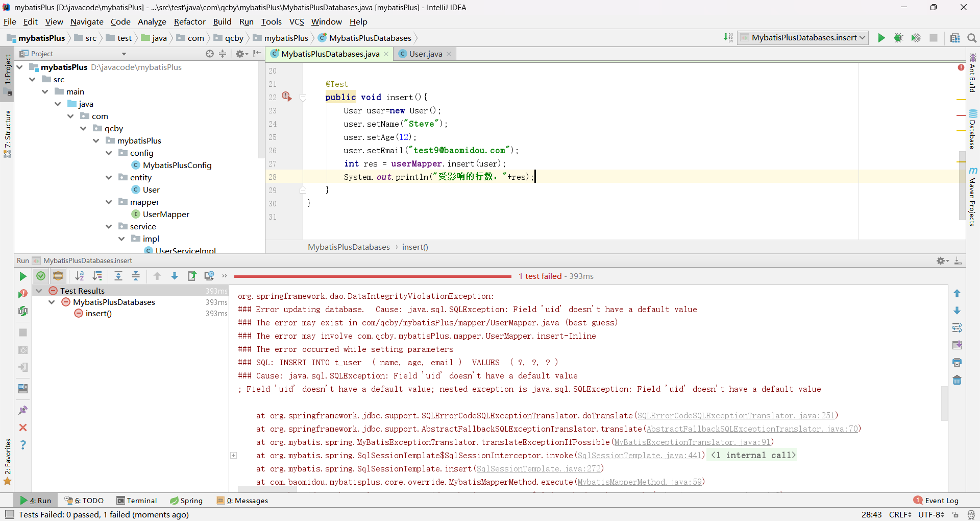Open Run panel gear settings
980x521 pixels.
click(942, 260)
